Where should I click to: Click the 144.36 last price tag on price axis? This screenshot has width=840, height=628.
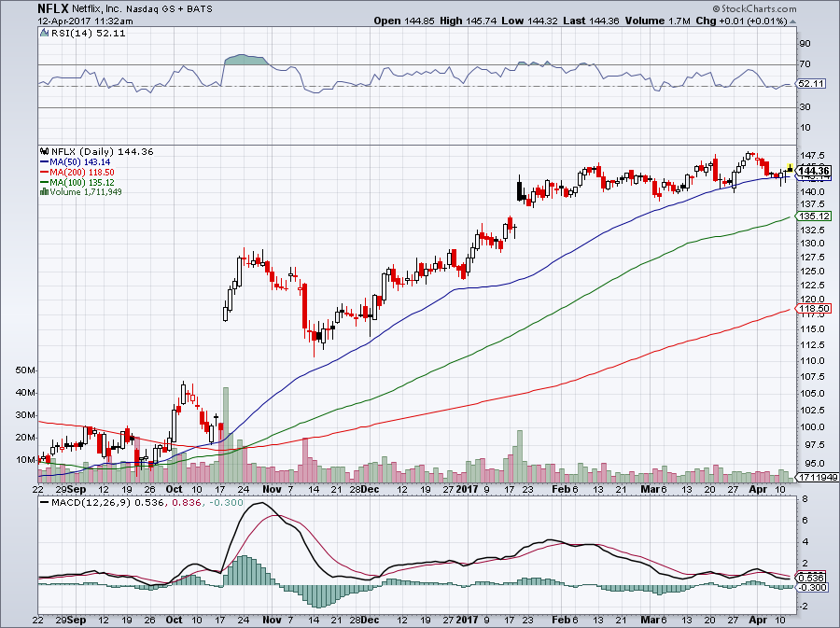pyautogui.click(x=814, y=172)
